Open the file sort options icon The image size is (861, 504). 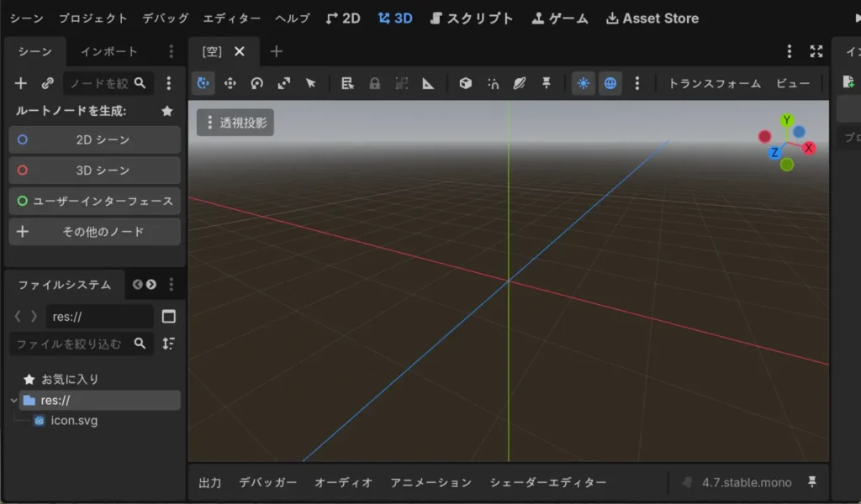pos(168,344)
